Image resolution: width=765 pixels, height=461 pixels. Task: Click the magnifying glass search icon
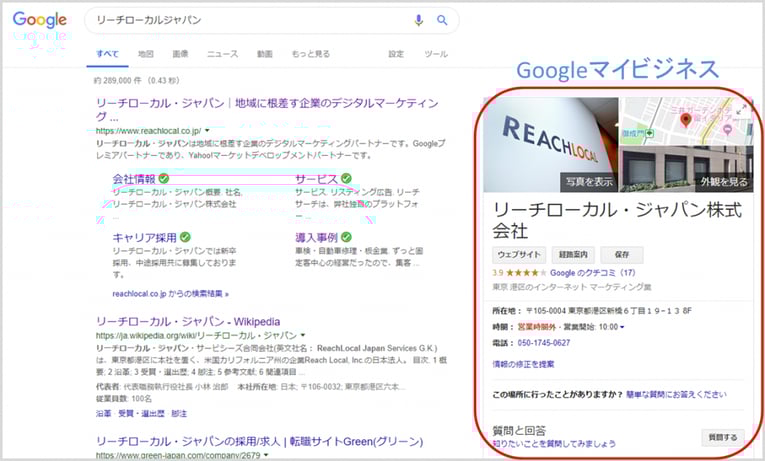(x=442, y=20)
